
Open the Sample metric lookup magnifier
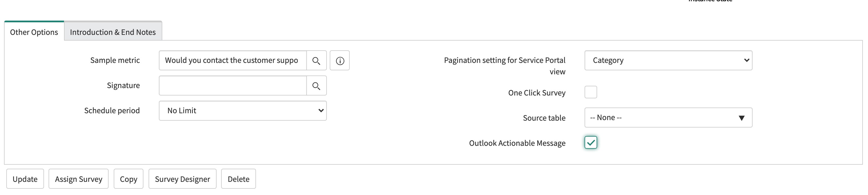coord(316,61)
